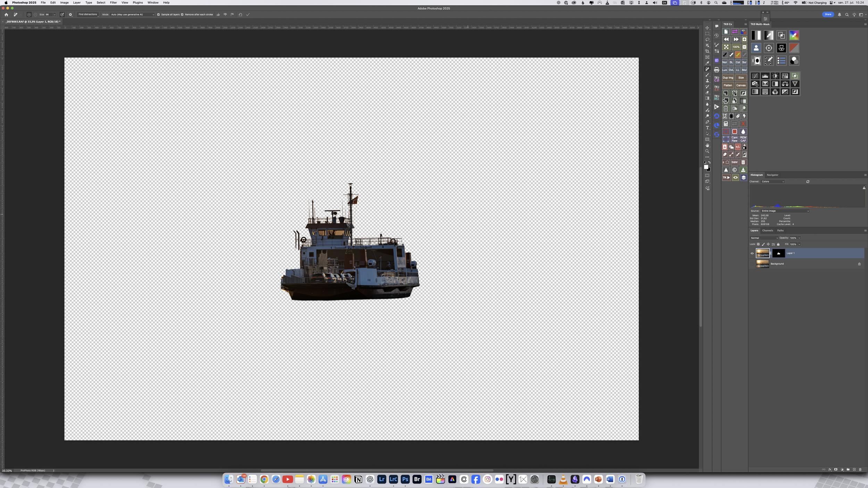Hide Layer 1 using its eye icon
Image resolution: width=868 pixels, height=488 pixels.
point(752,253)
